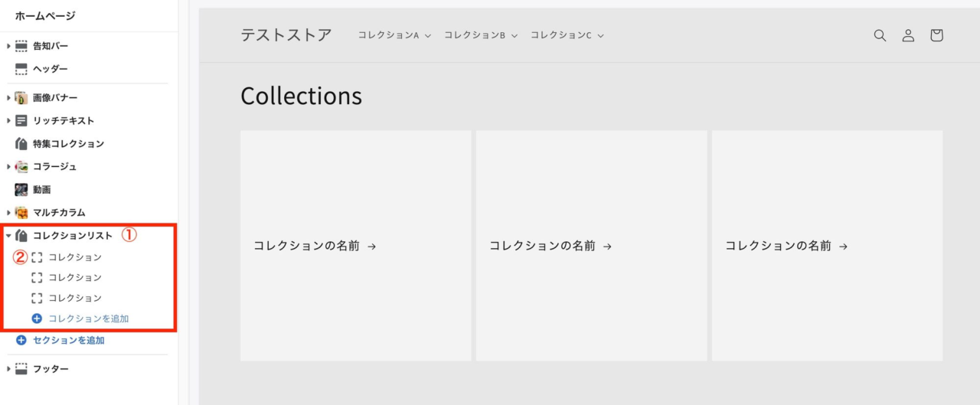Screen dimensions: 980x405
Task: Expand the 告知バー section arrow
Action: [x=8, y=46]
